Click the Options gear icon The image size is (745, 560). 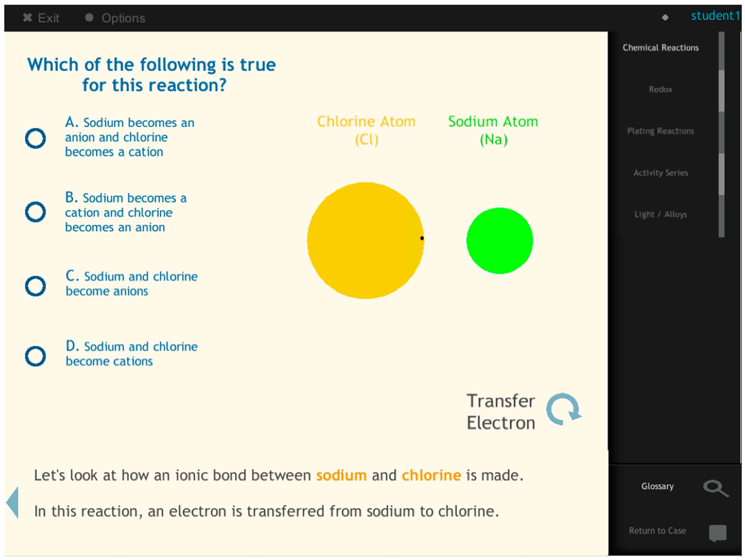click(89, 17)
